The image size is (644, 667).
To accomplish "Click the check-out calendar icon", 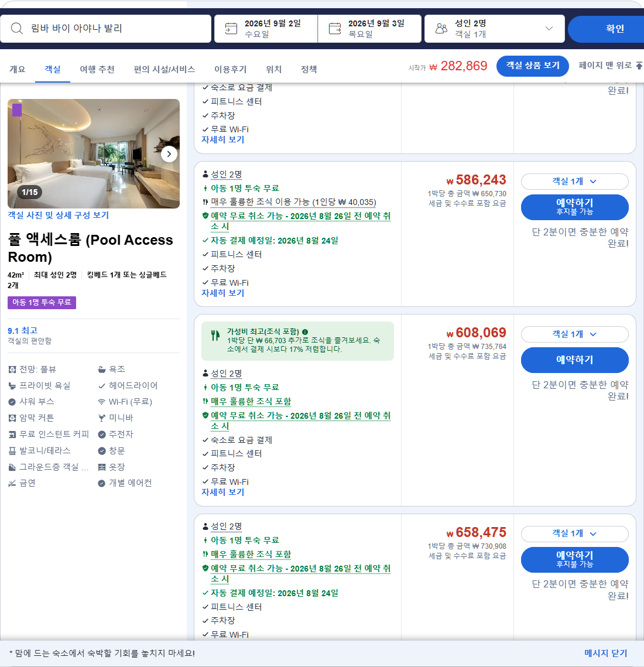I will point(335,29).
